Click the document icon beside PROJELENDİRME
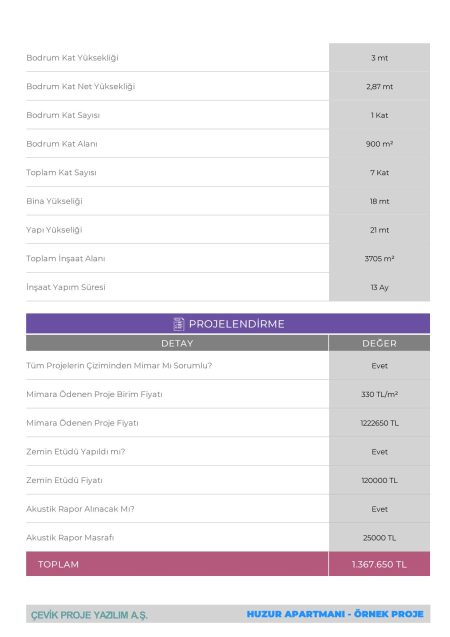The width and height of the screenshot is (450, 637). click(x=178, y=324)
